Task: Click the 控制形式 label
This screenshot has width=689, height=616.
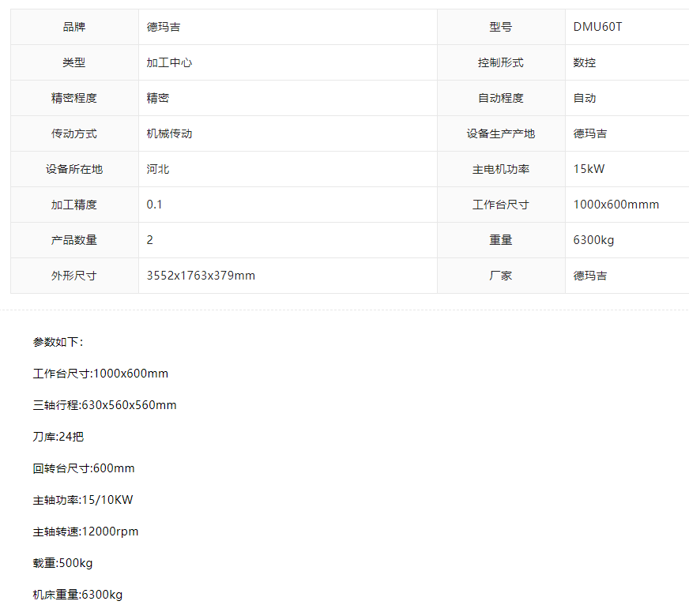Action: click(501, 62)
